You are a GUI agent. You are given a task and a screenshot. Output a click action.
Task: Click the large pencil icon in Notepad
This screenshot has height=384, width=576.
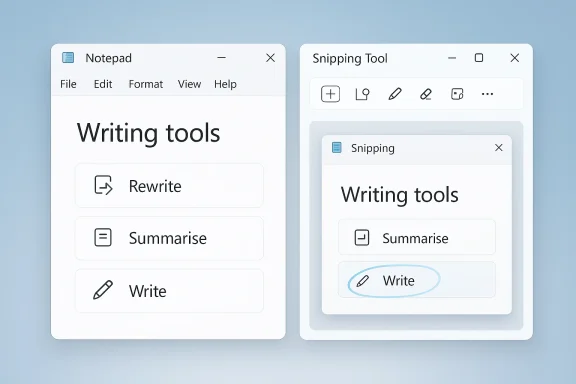pyautogui.click(x=103, y=290)
